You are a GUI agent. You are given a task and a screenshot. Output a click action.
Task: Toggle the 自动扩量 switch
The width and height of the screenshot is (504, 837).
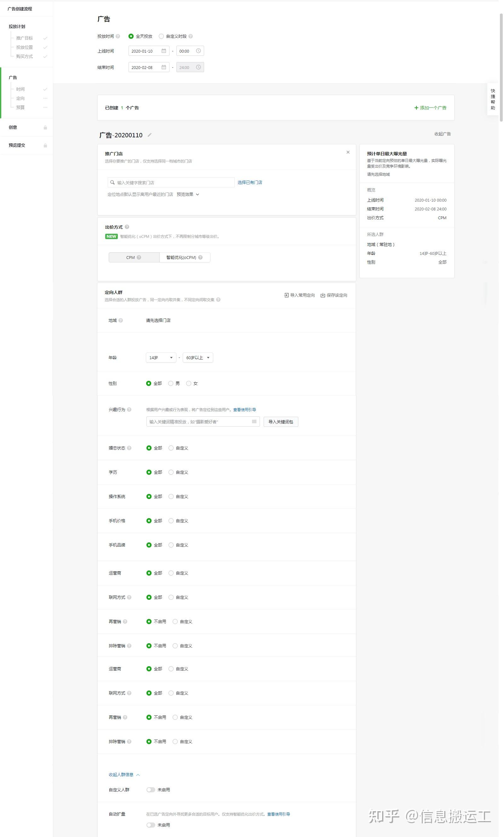[151, 825]
